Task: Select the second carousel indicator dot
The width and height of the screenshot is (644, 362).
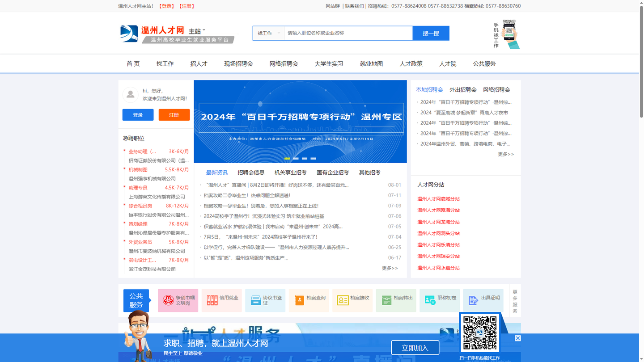Action: (296, 158)
